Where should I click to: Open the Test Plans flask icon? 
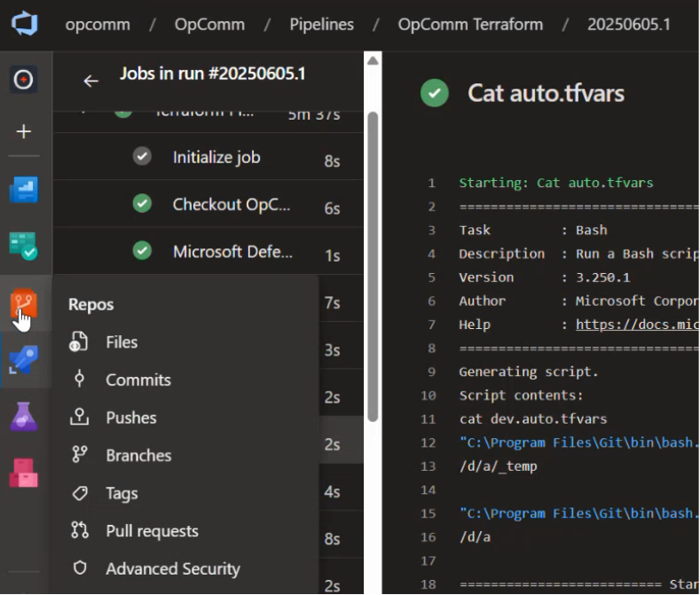click(x=24, y=416)
